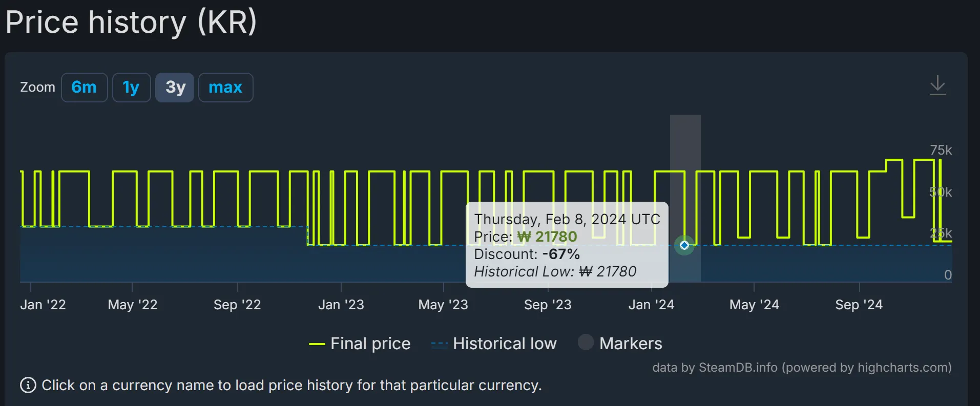The height and width of the screenshot is (406, 980).
Task: Toggle the Historical low series label
Action: (504, 344)
